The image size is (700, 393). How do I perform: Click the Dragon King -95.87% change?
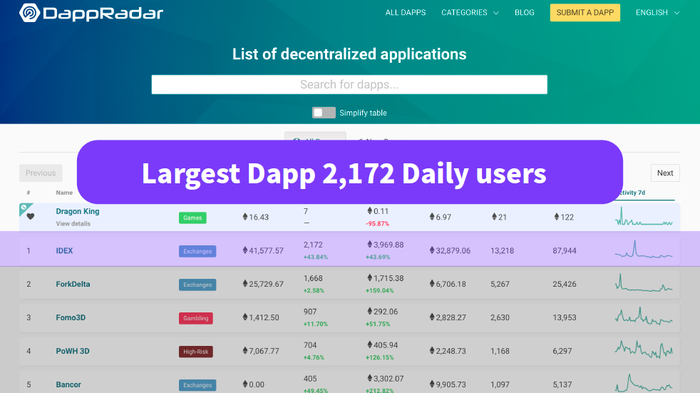click(x=377, y=223)
